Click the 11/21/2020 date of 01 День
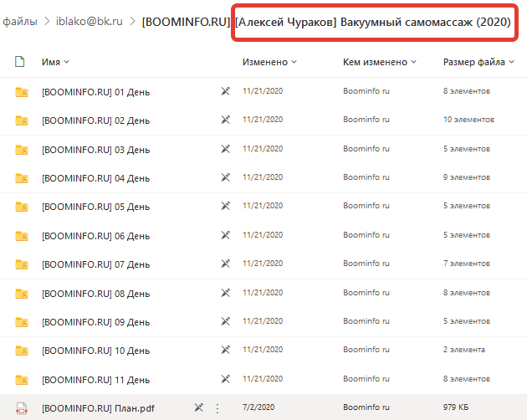Viewport: 527px width, 420px height. click(263, 91)
